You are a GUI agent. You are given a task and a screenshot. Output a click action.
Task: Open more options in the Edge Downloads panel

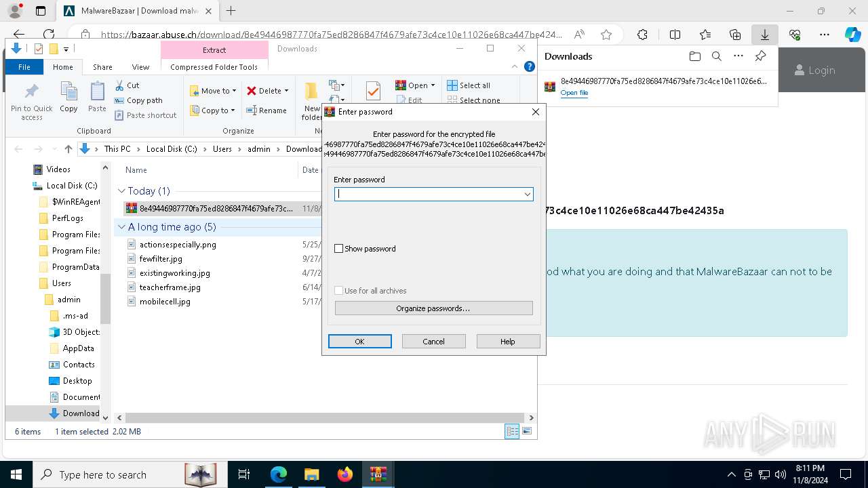(738, 56)
